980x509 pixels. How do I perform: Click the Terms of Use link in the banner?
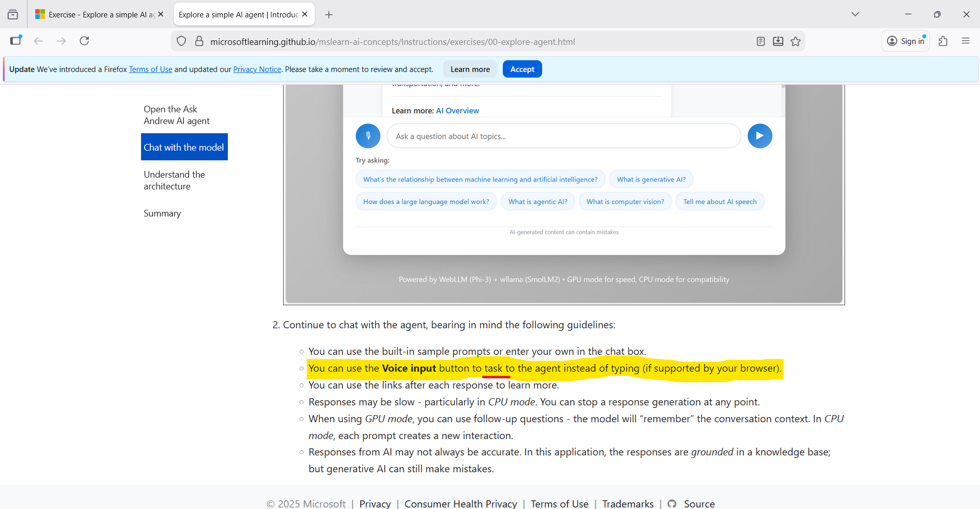[150, 69]
